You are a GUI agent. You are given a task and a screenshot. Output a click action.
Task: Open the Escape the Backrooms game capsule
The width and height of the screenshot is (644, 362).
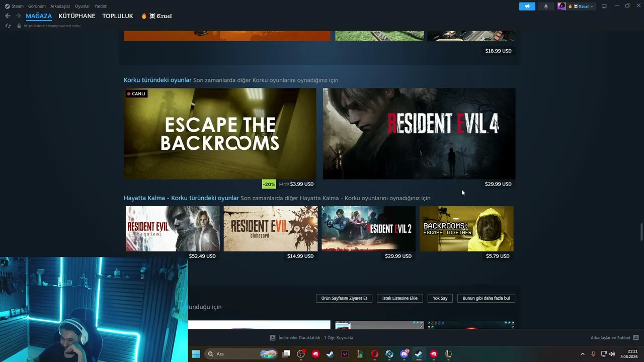point(220,134)
